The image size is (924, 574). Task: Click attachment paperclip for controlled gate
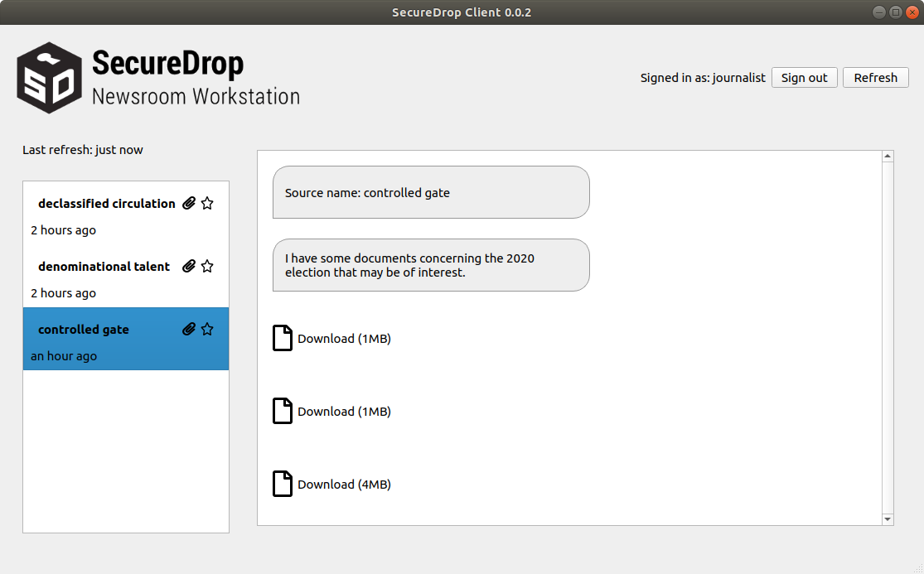point(189,329)
